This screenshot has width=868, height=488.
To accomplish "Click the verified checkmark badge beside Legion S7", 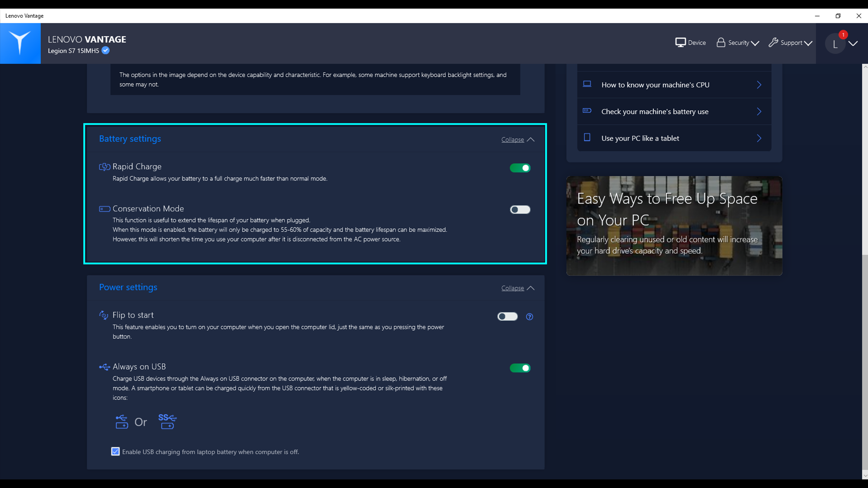I will 105,51.
